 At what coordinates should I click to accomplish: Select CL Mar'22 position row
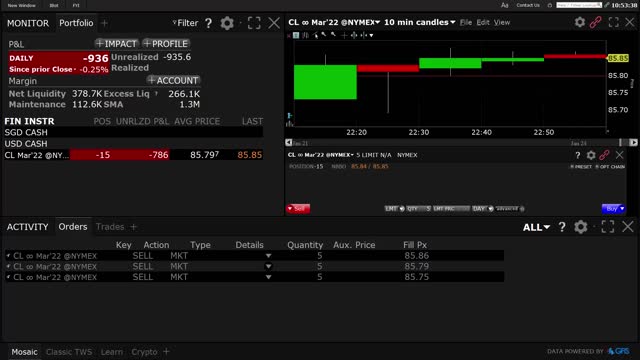[x=133, y=155]
